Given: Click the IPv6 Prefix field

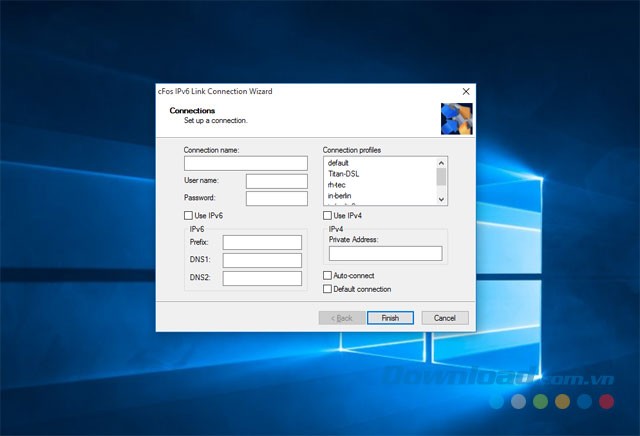Looking at the screenshot, I should pyautogui.click(x=262, y=242).
